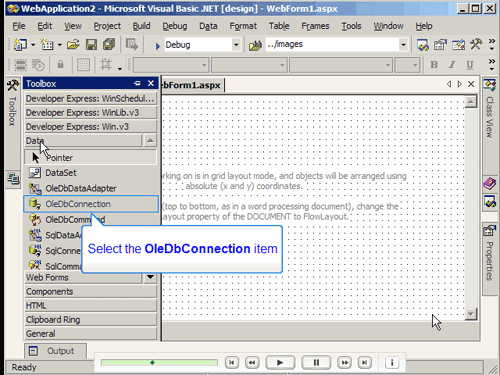Expand Developer Express: WinLib.v3 toolbox tab
This screenshot has width=500, height=375.
(90, 112)
